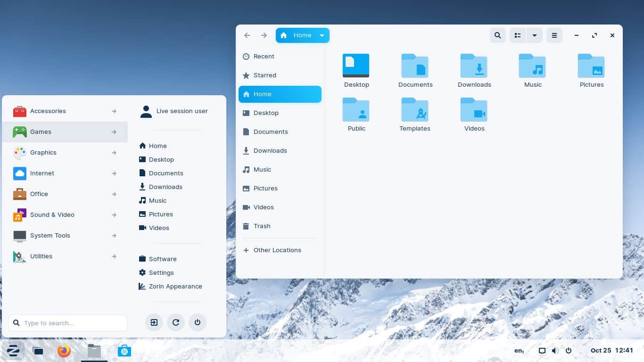Select Videos in Files sidebar
The height and width of the screenshot is (362, 644).
280,207
